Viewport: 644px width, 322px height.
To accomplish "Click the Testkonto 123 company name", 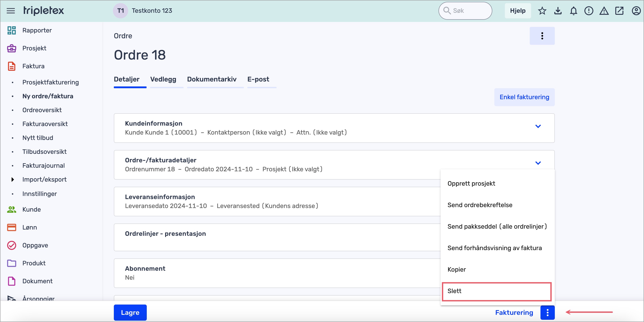I will (x=152, y=11).
